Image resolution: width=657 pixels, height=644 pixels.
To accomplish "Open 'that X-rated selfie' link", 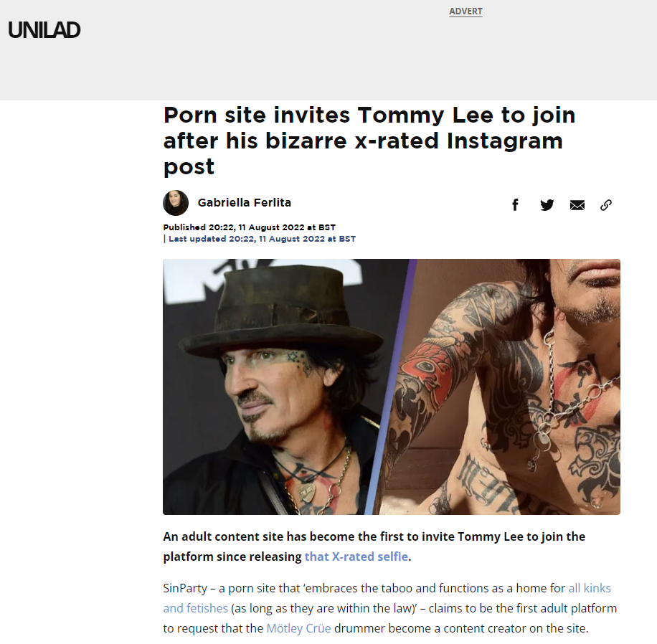I will pyautogui.click(x=356, y=557).
